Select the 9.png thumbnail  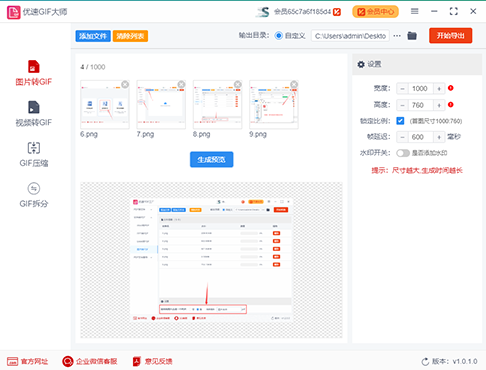tap(274, 105)
